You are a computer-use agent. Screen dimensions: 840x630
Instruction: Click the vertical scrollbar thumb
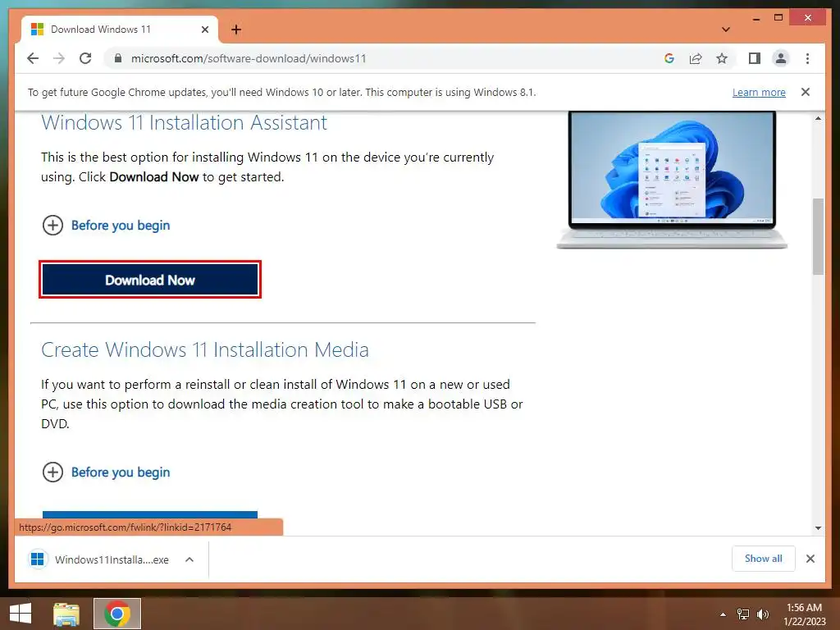(818, 236)
